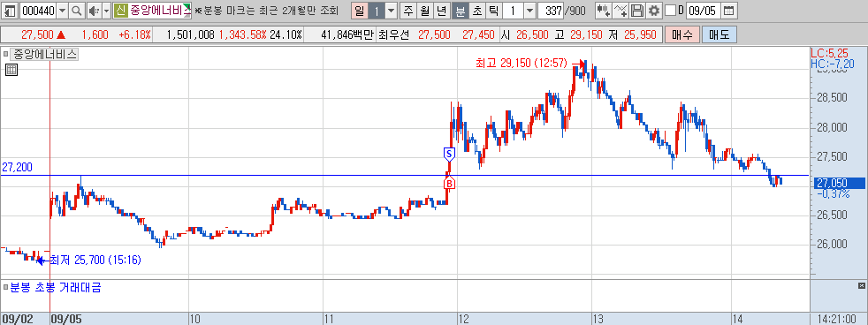Click the stock search magnifier icon
The width and height of the screenshot is (868, 325).
77,11
